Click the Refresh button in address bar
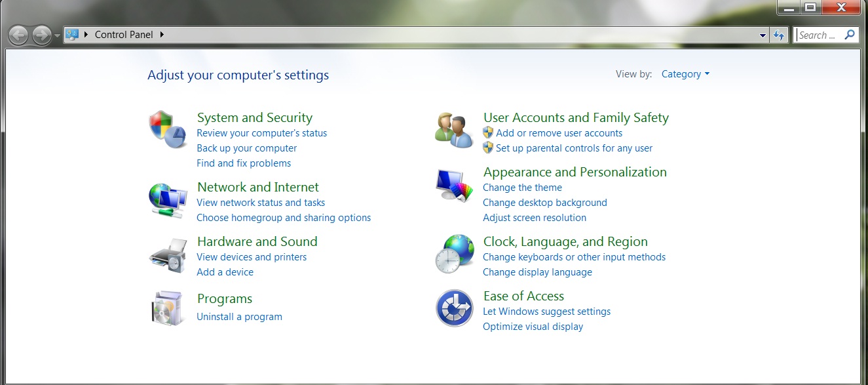 click(x=780, y=35)
